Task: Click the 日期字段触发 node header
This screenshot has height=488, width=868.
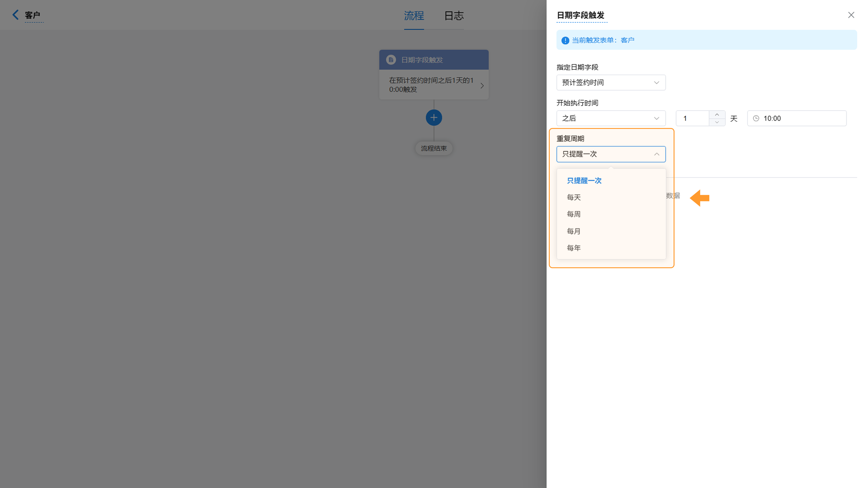Action: point(434,60)
